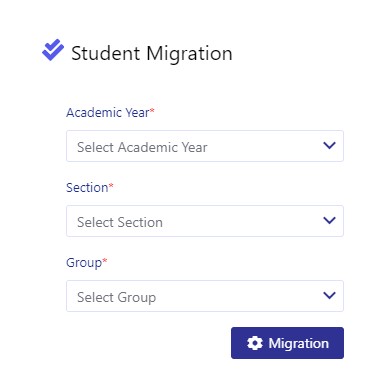Click the Academic Year field label
The image size is (385, 390).
click(108, 113)
